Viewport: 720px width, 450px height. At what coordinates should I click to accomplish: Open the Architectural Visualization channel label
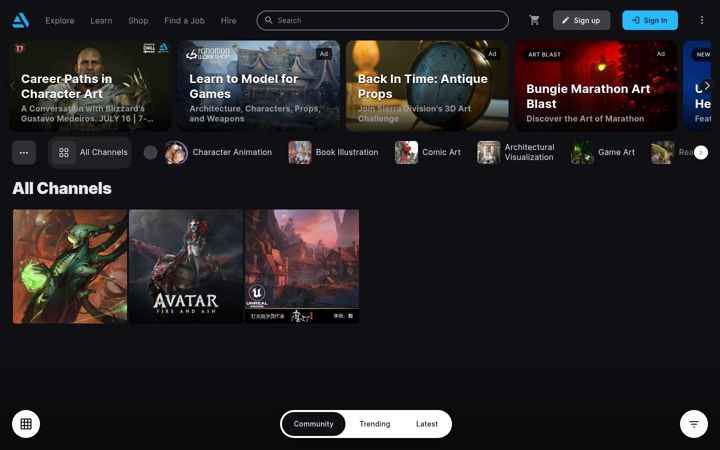[x=529, y=152]
